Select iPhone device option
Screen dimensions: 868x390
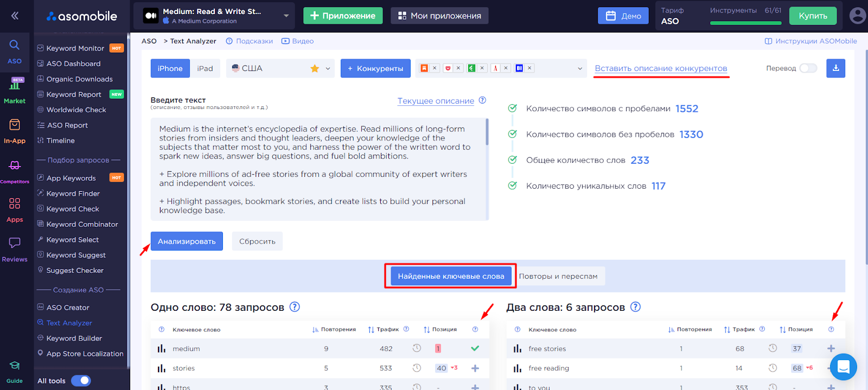click(x=170, y=68)
